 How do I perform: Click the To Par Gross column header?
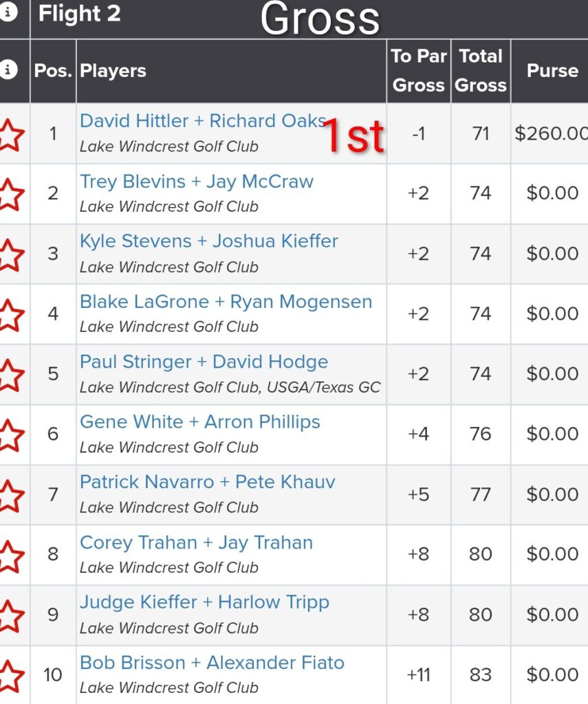[419, 70]
